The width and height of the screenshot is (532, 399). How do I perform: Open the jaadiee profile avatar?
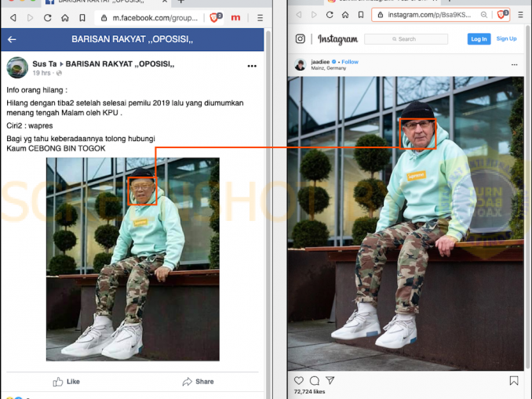click(301, 64)
